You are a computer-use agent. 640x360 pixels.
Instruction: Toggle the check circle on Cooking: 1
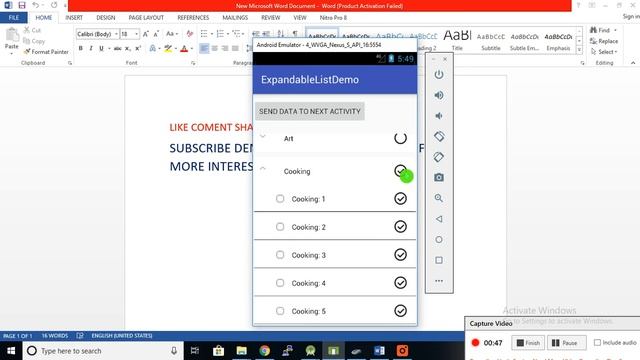(x=400, y=199)
